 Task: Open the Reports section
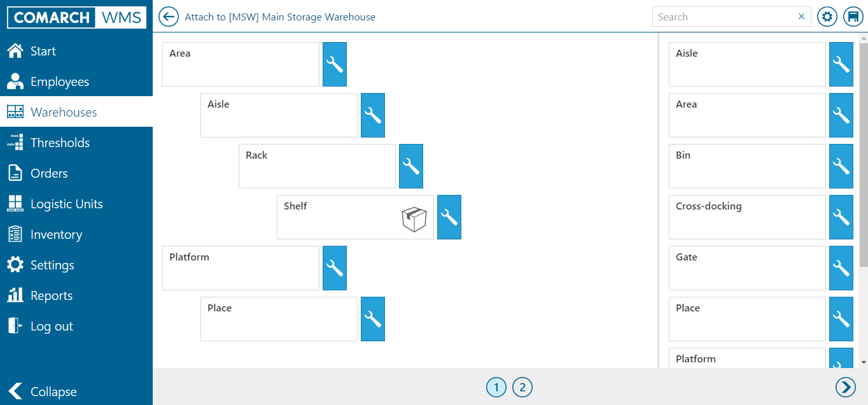(51, 295)
